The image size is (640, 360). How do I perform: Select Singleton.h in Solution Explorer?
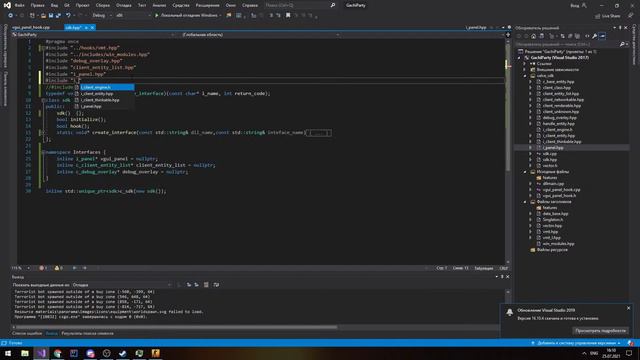(x=552, y=220)
